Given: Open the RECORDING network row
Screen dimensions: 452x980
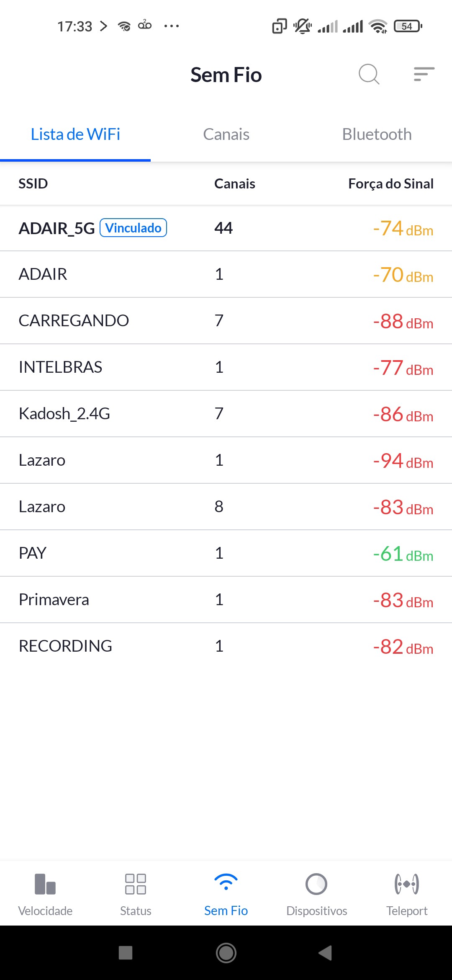Looking at the screenshot, I should [x=226, y=646].
